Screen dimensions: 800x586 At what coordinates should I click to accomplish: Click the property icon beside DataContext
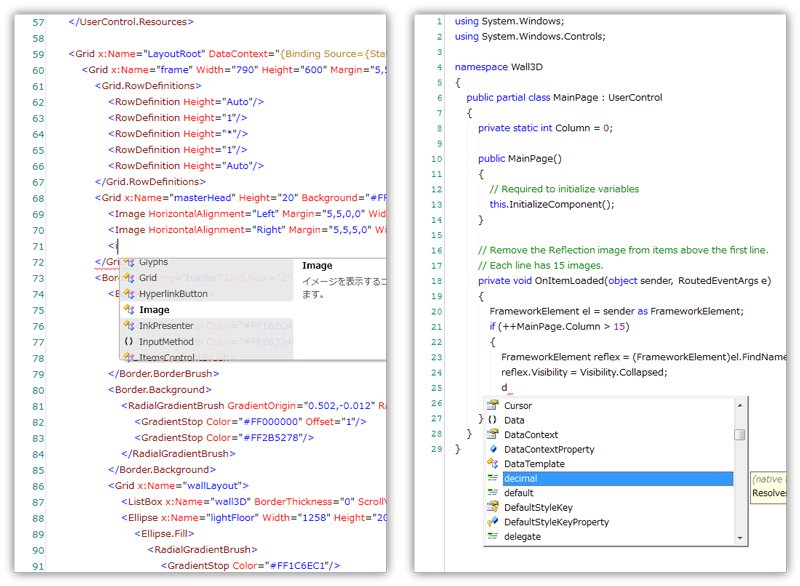click(492, 435)
